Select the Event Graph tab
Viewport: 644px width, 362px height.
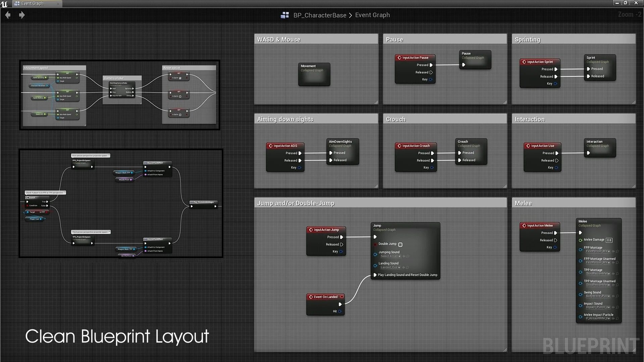pos(33,4)
